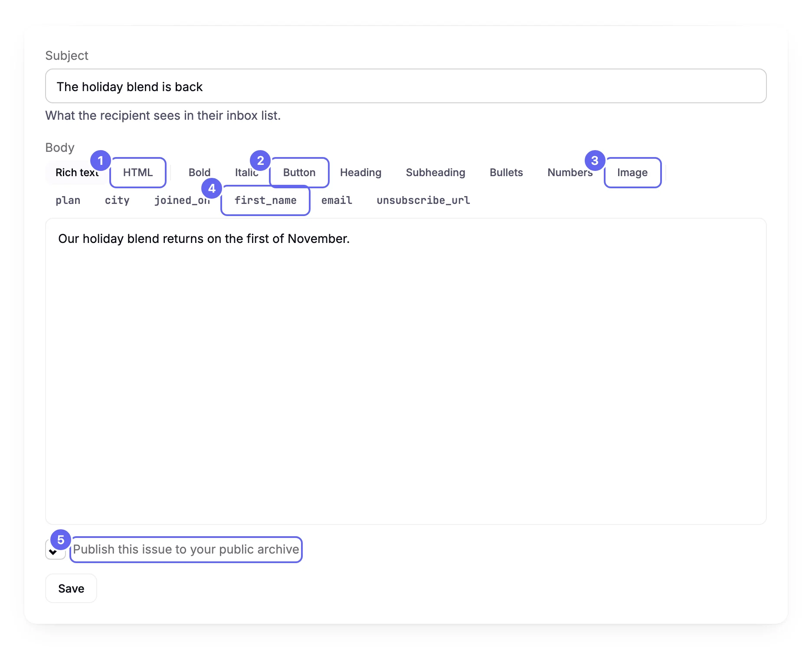
Task: Insert the email merge tag
Action: (x=337, y=200)
